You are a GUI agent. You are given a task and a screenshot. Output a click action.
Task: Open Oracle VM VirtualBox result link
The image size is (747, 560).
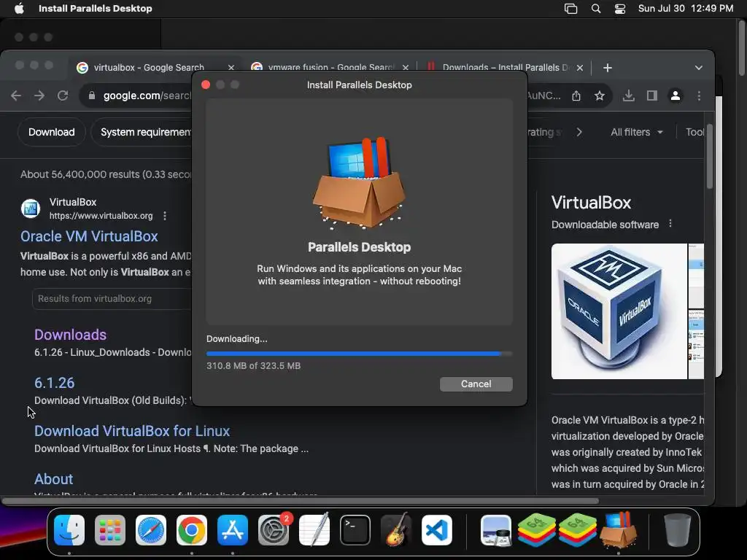89,236
